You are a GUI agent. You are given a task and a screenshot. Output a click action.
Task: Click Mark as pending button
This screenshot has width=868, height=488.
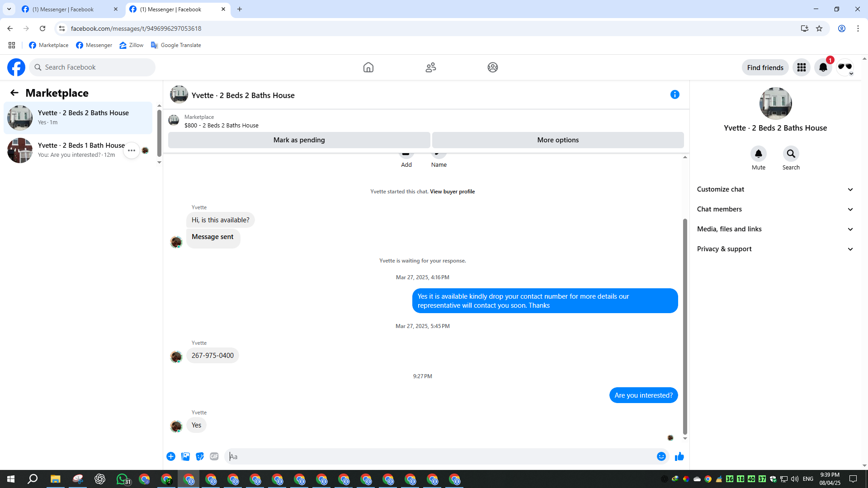coord(299,140)
